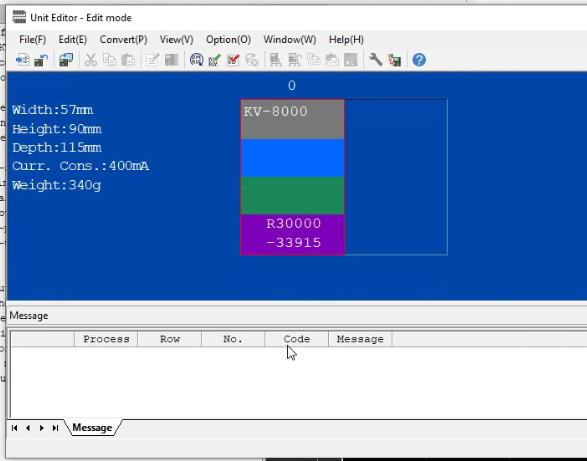The image size is (587, 461).
Task: Click the Width:57mm text
Action: coord(52,110)
